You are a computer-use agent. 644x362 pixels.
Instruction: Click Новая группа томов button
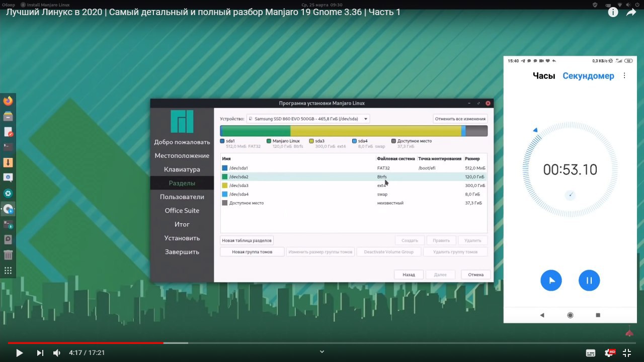click(x=252, y=252)
